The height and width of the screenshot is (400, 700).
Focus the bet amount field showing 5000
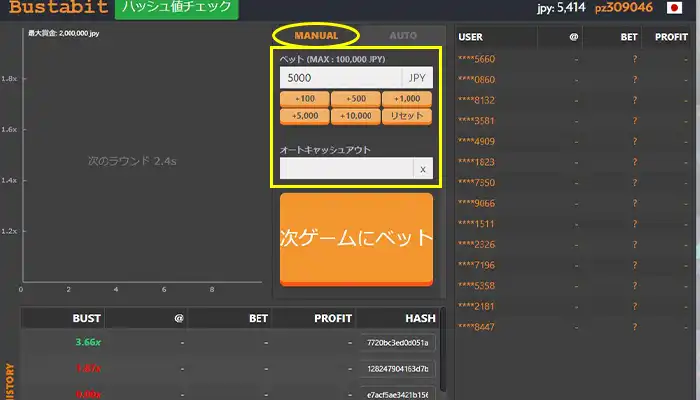point(341,78)
